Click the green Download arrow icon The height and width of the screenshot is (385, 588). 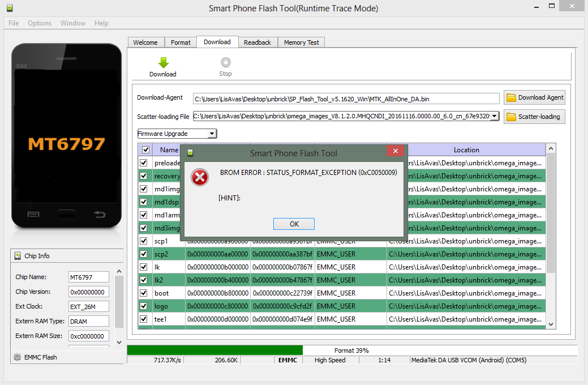[163, 63]
